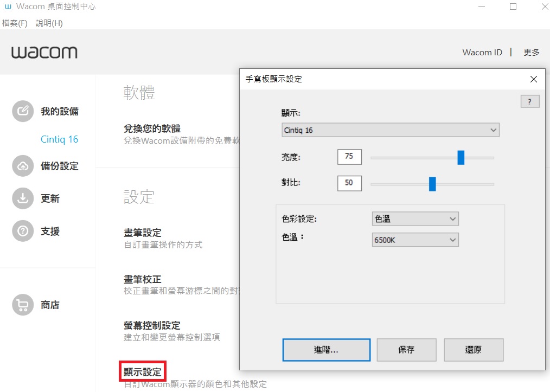Viewport: 550px width, 392px height.
Task: Click the 亮度 brightness slider handle
Action: pyautogui.click(x=461, y=157)
